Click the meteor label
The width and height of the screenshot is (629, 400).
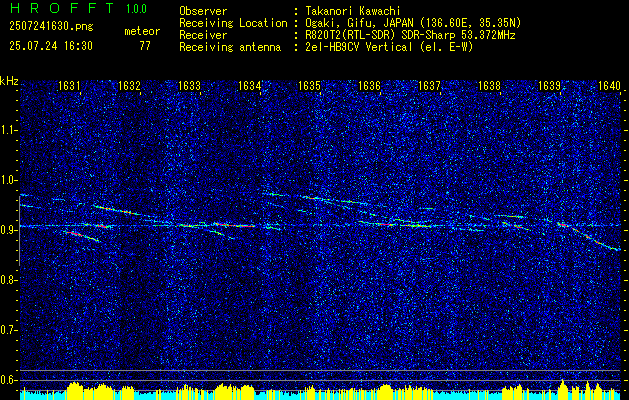[x=142, y=31]
